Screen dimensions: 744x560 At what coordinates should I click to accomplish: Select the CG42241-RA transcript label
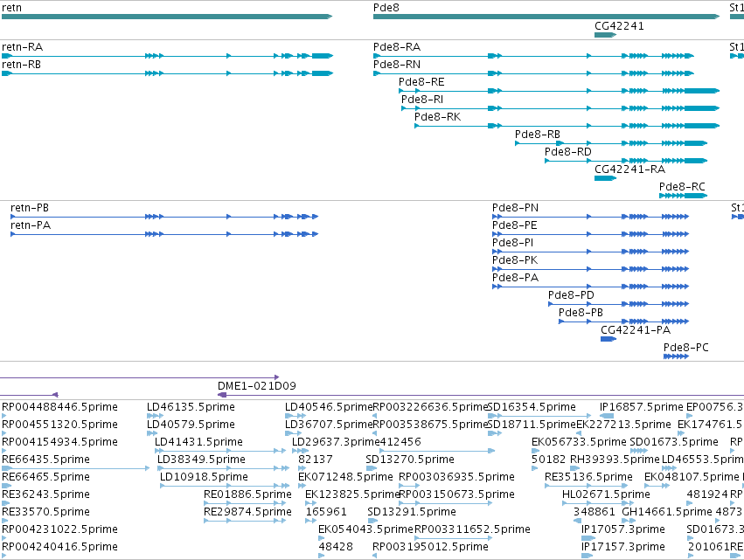[629, 169]
